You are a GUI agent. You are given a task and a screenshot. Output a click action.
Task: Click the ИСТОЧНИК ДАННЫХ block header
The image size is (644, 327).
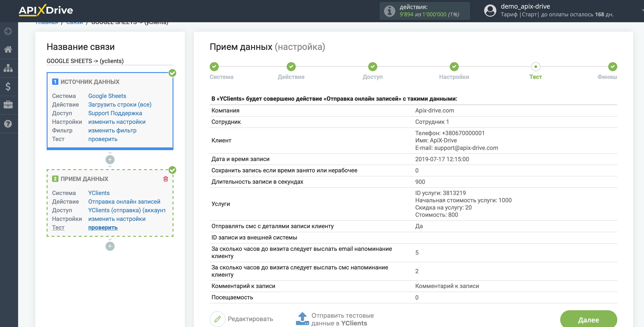[x=90, y=82]
